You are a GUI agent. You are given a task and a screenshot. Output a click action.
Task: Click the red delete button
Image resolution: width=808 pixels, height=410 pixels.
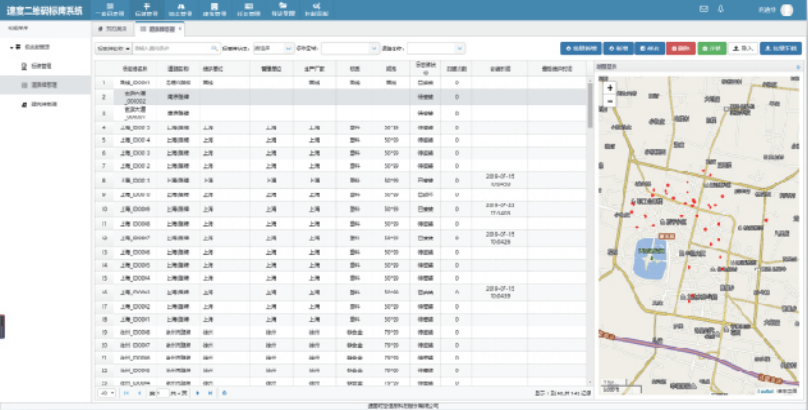coord(680,47)
